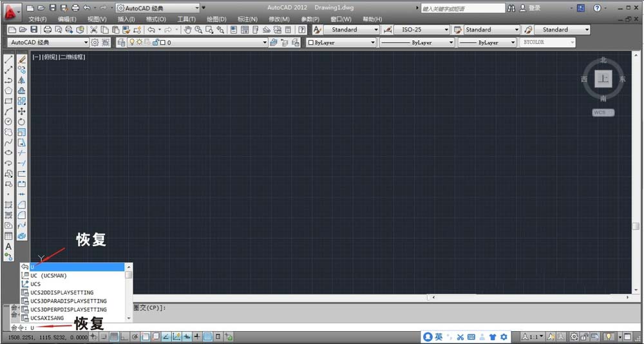Open the layer list dropdown showing 0
The image size is (644, 344).
[x=198, y=43]
